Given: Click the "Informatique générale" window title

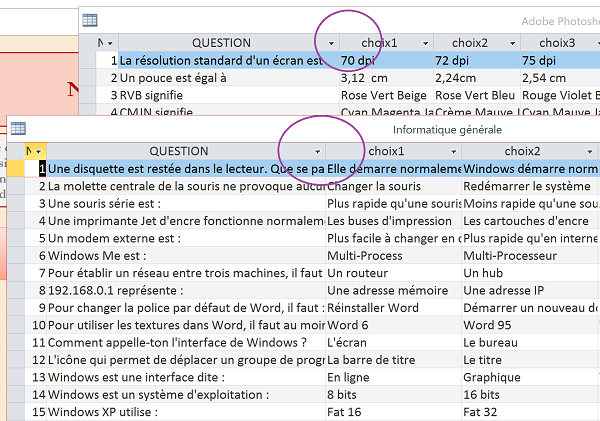Looking at the screenshot, I should pos(447,130).
